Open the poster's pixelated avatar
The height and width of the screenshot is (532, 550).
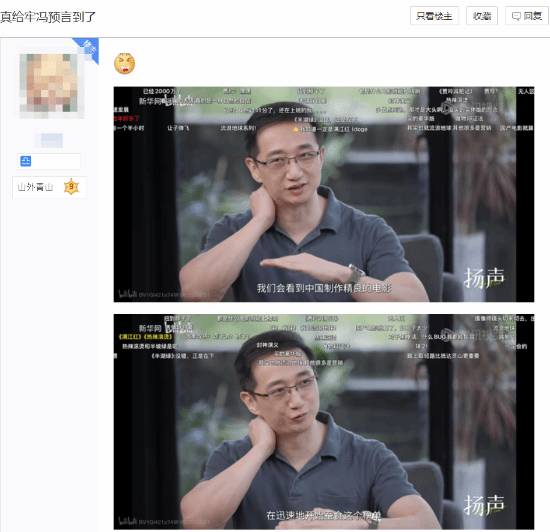52,86
